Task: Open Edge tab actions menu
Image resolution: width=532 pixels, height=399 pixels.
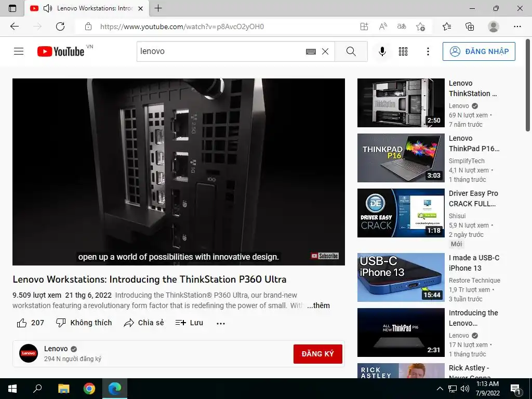Action: coord(12,8)
